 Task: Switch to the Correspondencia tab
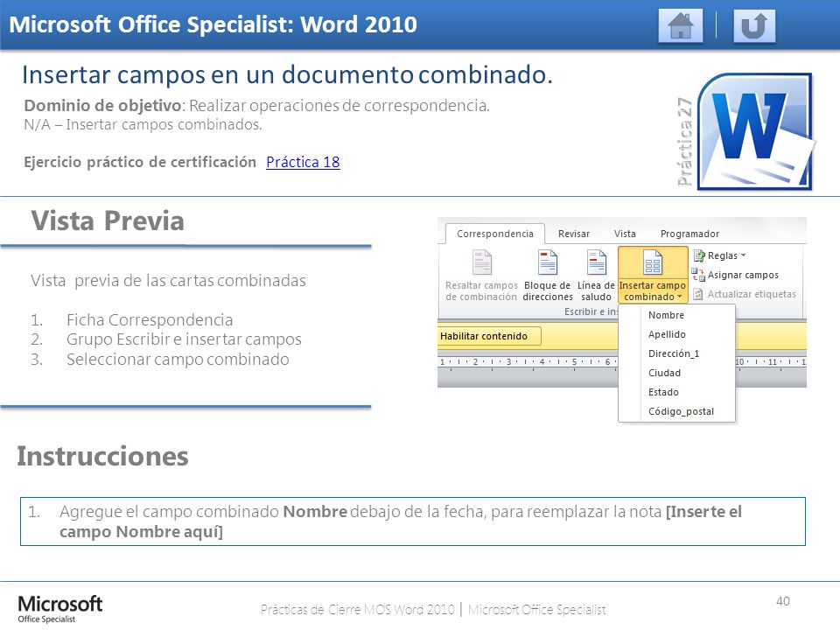(x=495, y=234)
